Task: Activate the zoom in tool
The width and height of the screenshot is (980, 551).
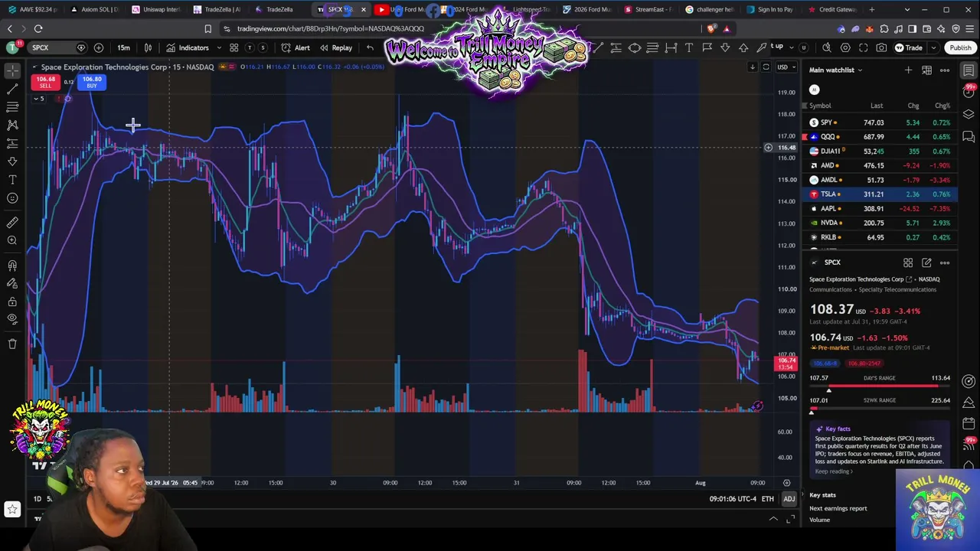Action: [12, 241]
